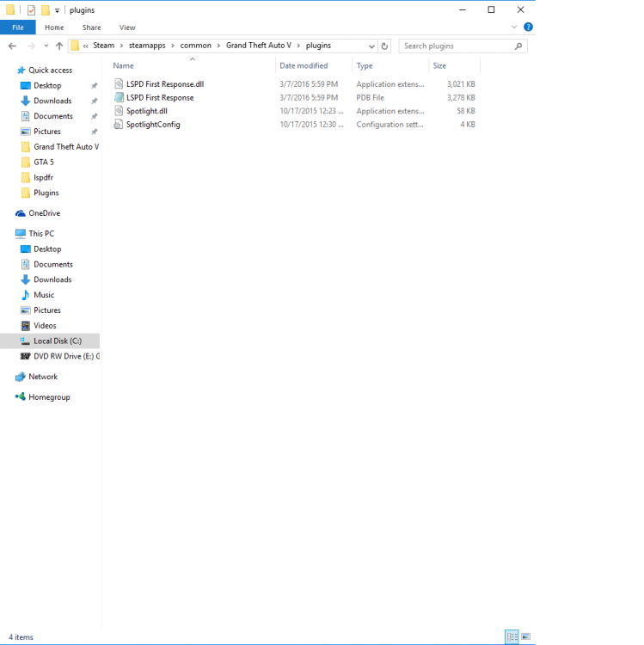Open the File menu tab
644x645 pixels.
pyautogui.click(x=18, y=28)
